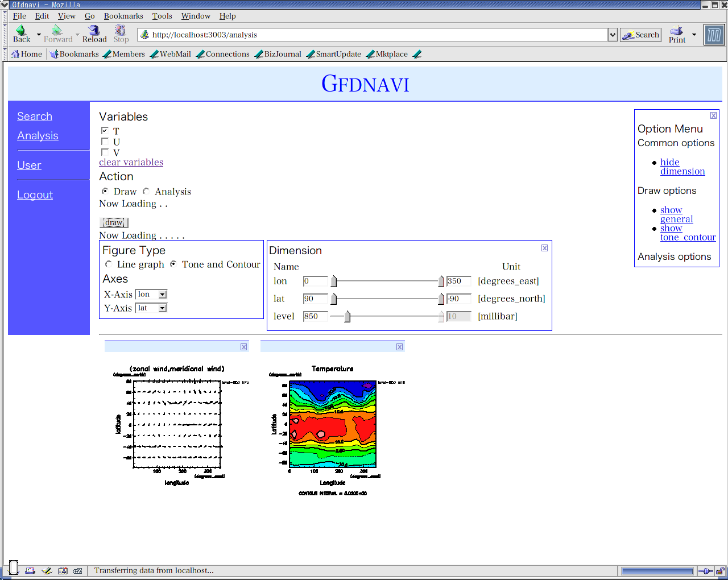Click the lat right slider handle
This screenshot has height=580, width=728.
click(441, 299)
